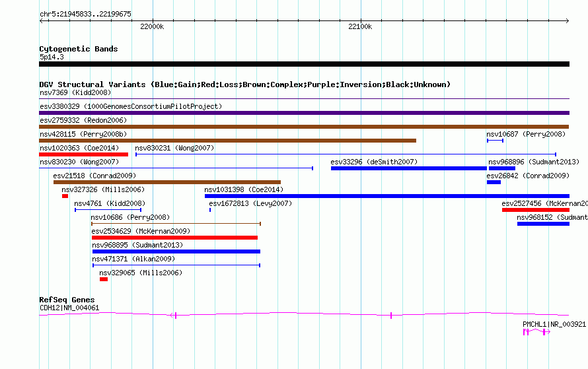
Task: Click the CDH12 exon tick near the 22100k mark
Action: point(390,316)
